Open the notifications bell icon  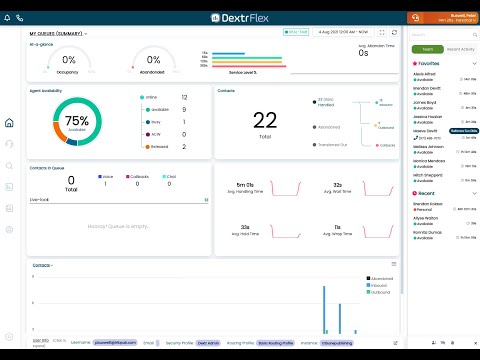point(7,18)
